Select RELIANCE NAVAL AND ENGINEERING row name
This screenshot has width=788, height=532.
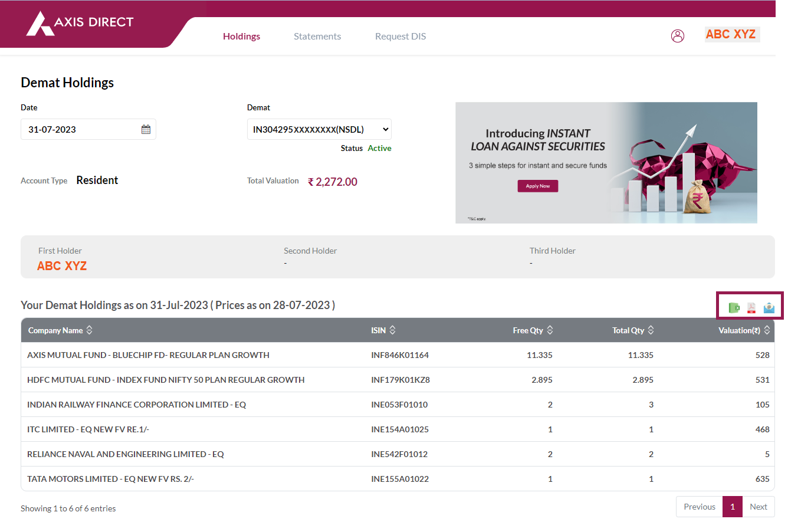point(126,454)
